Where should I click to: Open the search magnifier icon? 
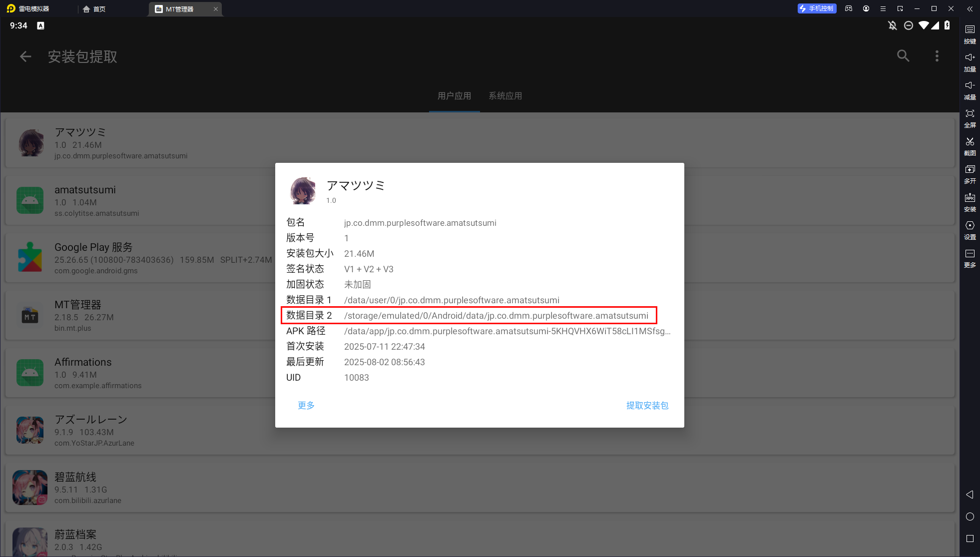903,56
